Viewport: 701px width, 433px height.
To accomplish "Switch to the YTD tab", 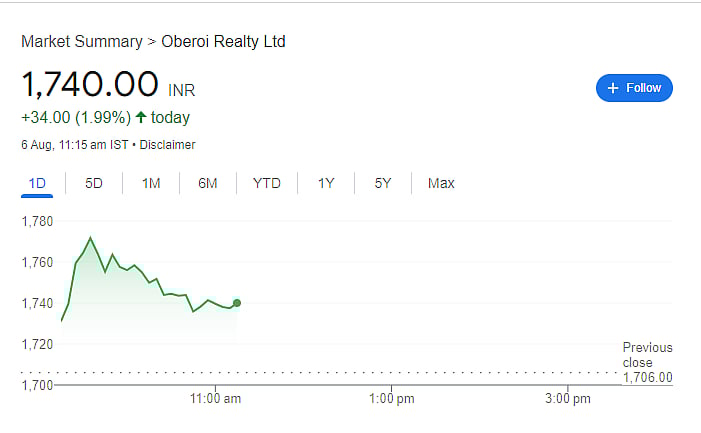I will [x=267, y=183].
